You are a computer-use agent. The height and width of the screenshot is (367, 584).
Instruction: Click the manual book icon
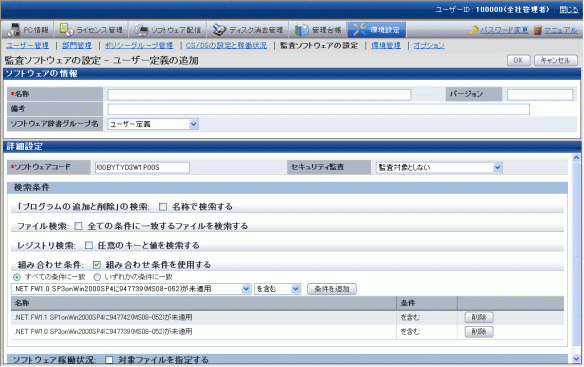[x=537, y=30]
